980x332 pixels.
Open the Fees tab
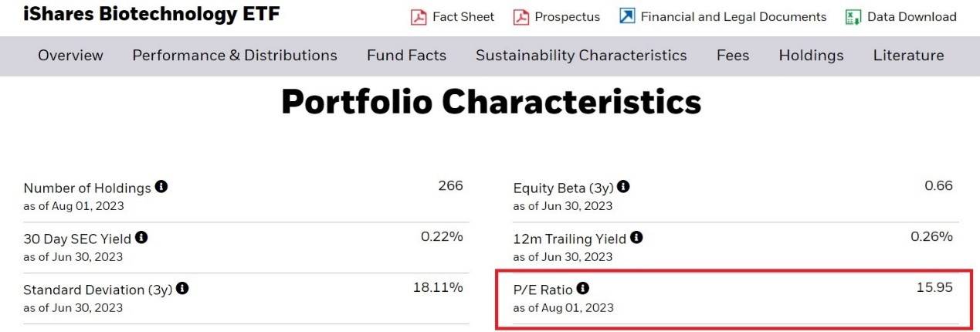point(733,56)
